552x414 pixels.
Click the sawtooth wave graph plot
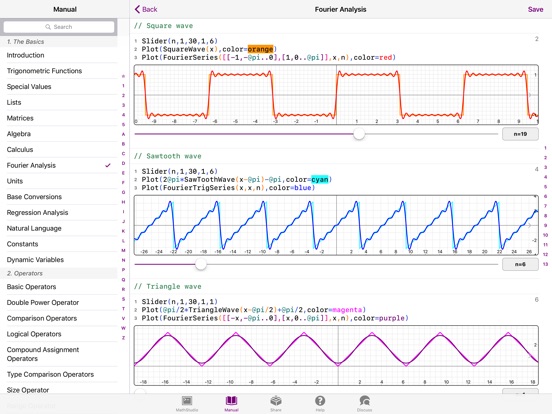(336, 225)
